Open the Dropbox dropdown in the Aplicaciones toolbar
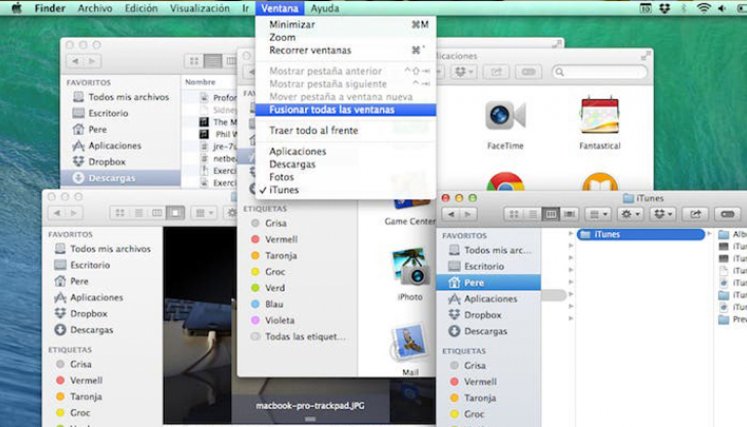The height and width of the screenshot is (427, 747). [464, 72]
